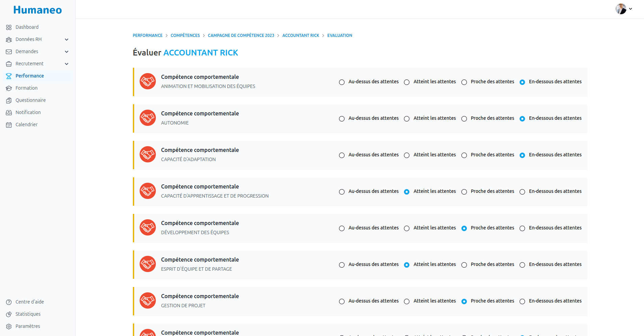Open CAMPAGNE DE COMPÉTENCE 2023 breadcrumb
644x336 pixels.
[241, 36]
